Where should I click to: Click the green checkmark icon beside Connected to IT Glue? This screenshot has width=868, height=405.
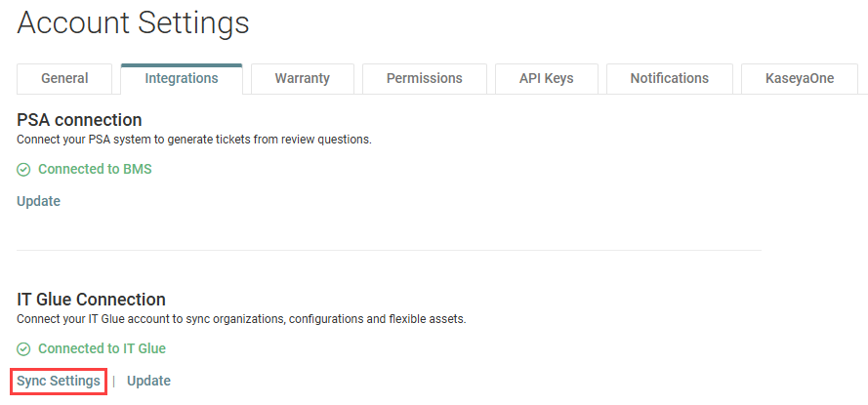pyautogui.click(x=23, y=349)
